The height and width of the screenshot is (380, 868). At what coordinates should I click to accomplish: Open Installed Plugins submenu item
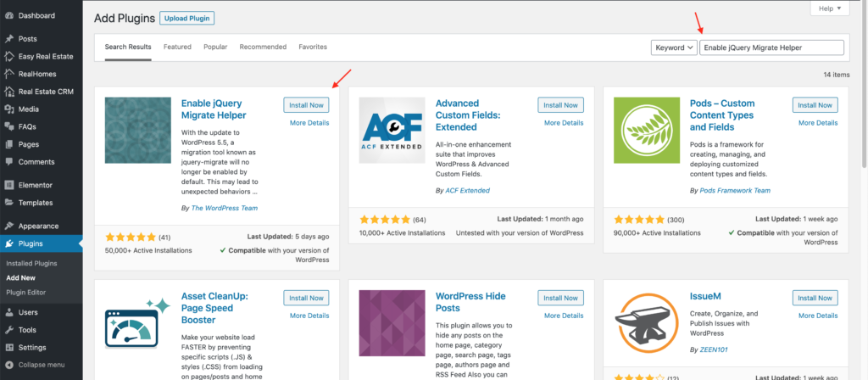pos(31,264)
